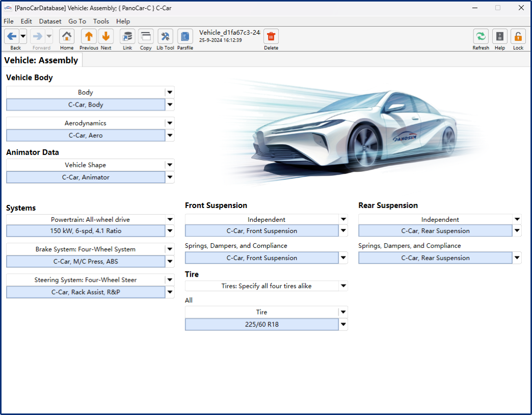Expand the C-Car, M/C Press, ABS arrow

(170, 261)
